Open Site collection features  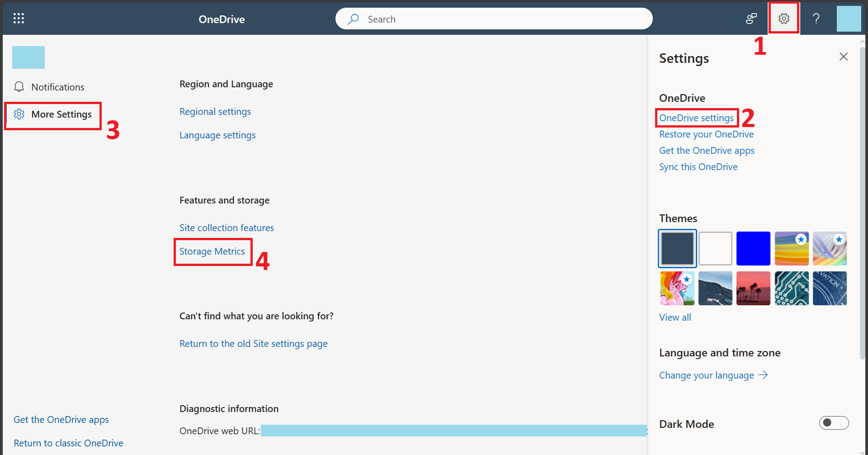click(226, 228)
